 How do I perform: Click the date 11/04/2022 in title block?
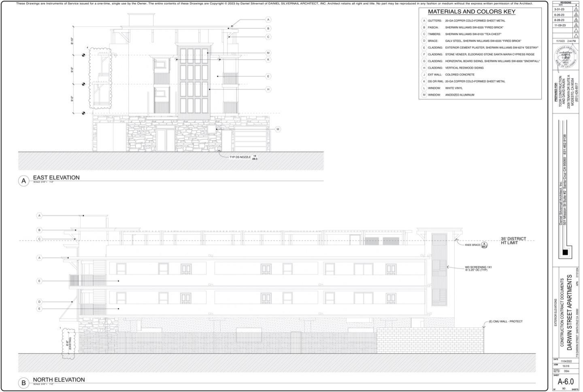[x=566, y=361]
